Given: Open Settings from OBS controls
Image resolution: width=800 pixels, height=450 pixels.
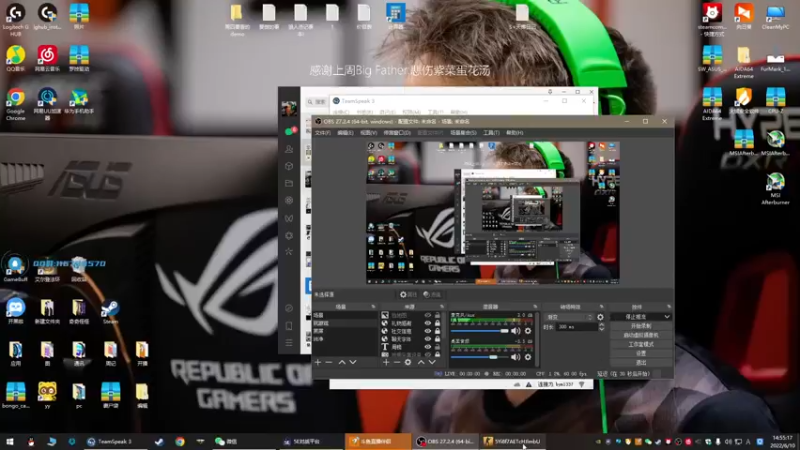Looking at the screenshot, I should pyautogui.click(x=641, y=354).
